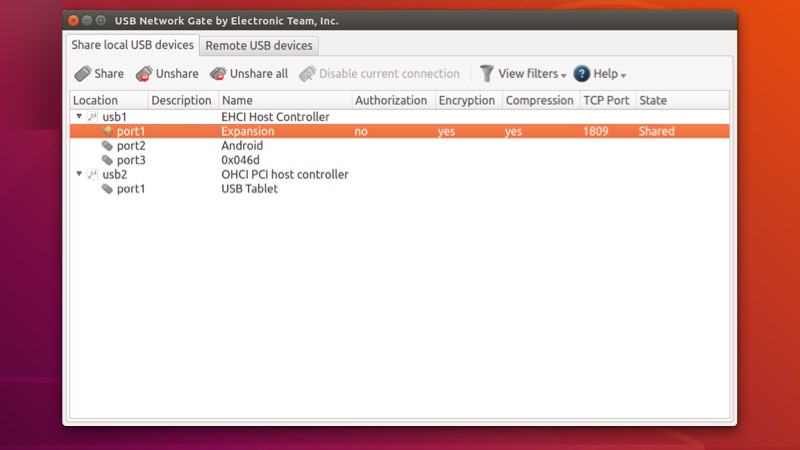Click the Encryption value yes
Viewport: 800px width, 450px height.
(x=446, y=132)
